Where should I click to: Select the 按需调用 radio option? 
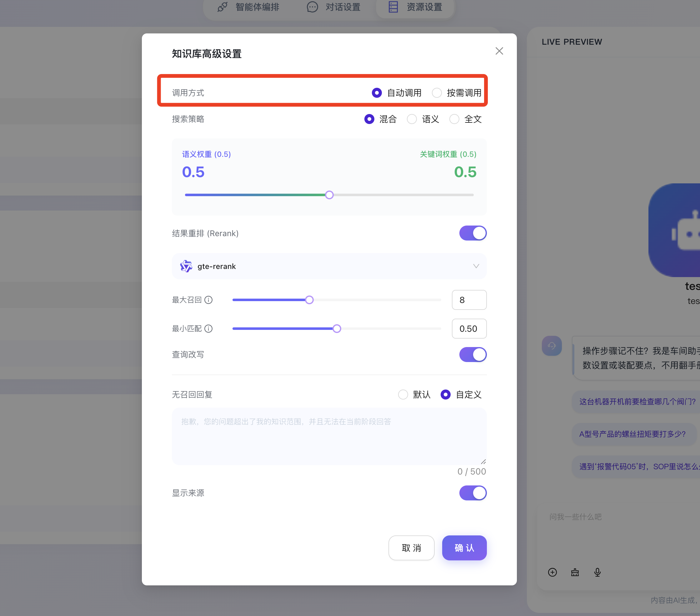437,93
